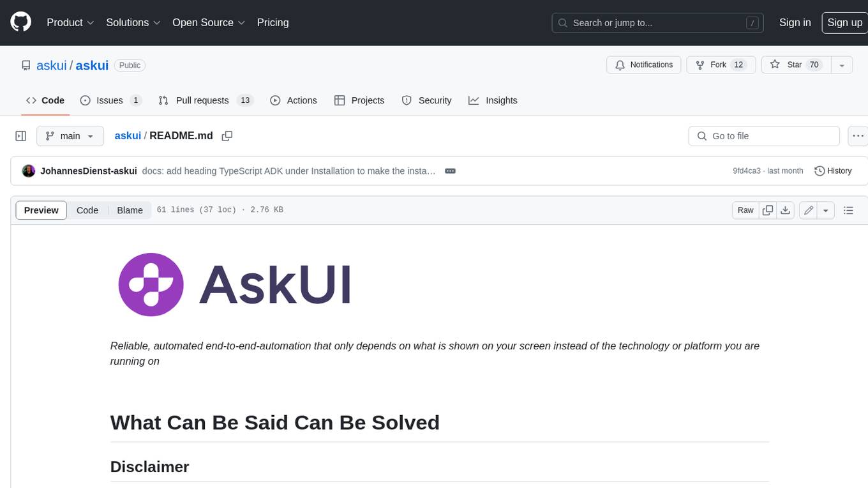Focus the Search or jump to field
Viewport: 868px width, 488px height.
click(x=659, y=23)
